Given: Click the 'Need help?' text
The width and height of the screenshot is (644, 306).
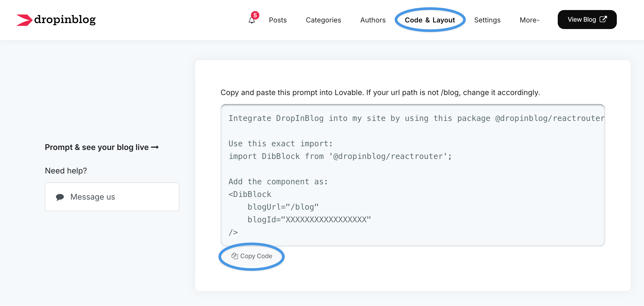Looking at the screenshot, I should 66,171.
